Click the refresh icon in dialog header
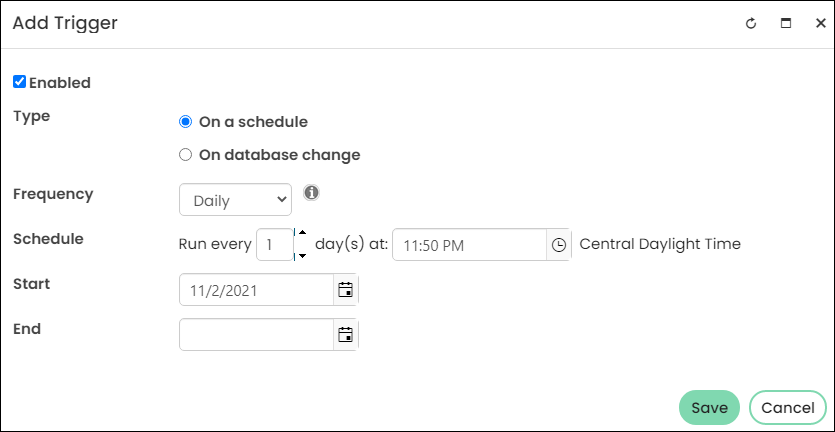Screen dimensions: 835x432 (751, 23)
